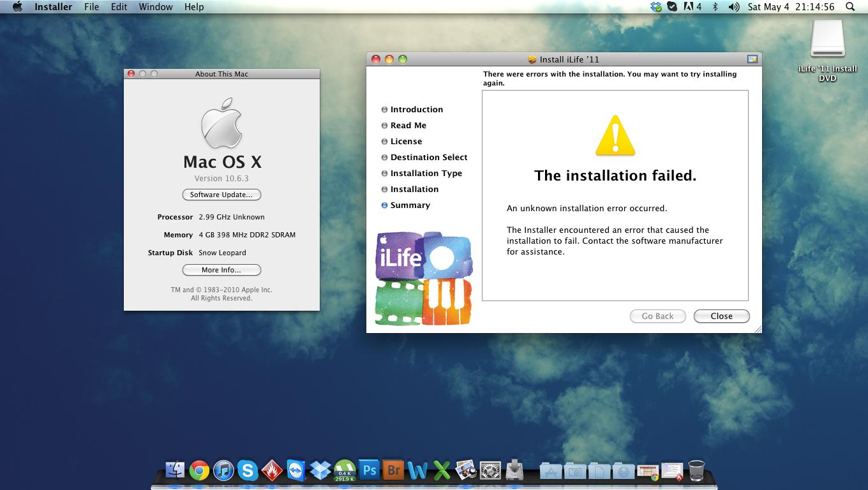This screenshot has height=490, width=868.
Task: Click the disabled Go Back button
Action: [x=657, y=316]
